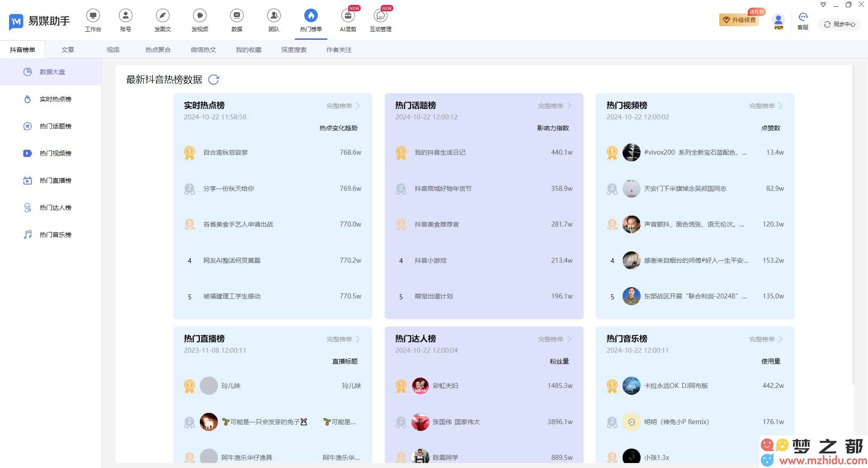Switch to the 我的收藏 tab
The width and height of the screenshot is (868, 468).
tap(249, 50)
